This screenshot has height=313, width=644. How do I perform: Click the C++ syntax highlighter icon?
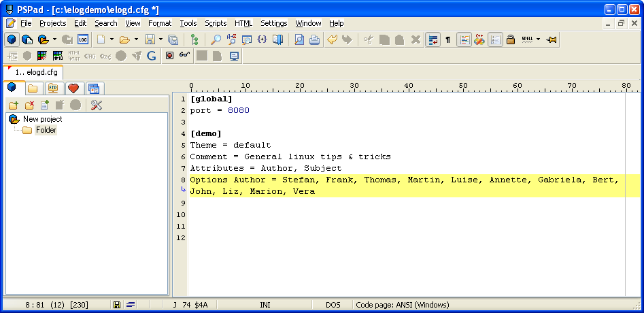point(479,40)
